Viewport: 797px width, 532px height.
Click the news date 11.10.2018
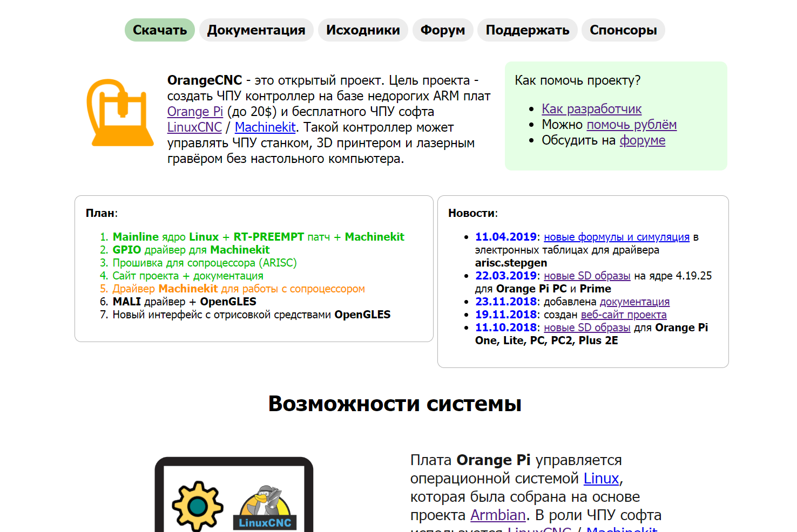coord(506,328)
